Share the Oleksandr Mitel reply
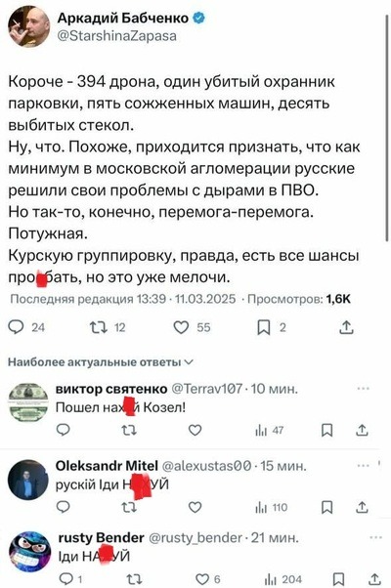 [x=362, y=507]
